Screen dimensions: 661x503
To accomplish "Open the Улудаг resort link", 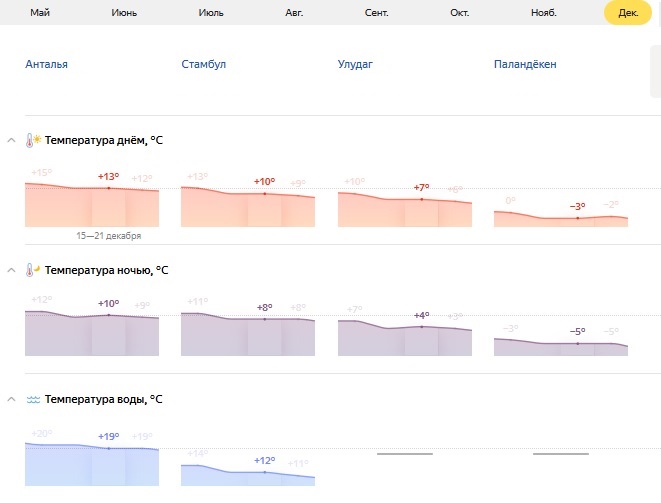I will pyautogui.click(x=355, y=64).
